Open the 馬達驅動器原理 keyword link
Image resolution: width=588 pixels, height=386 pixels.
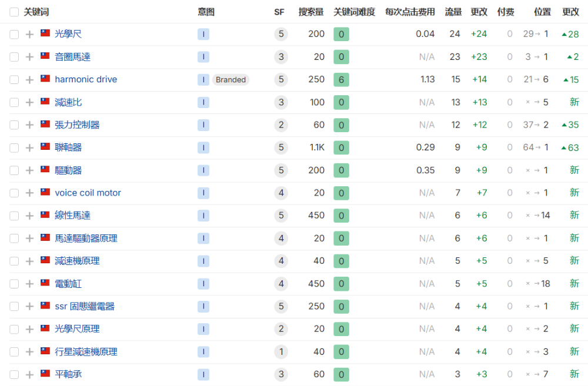pos(86,239)
